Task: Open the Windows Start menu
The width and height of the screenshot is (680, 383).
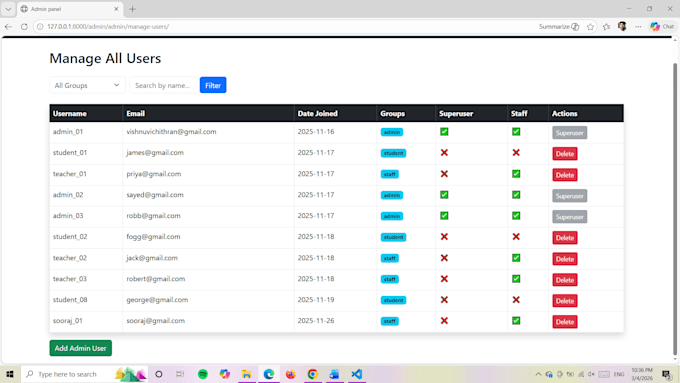Action: click(10, 374)
